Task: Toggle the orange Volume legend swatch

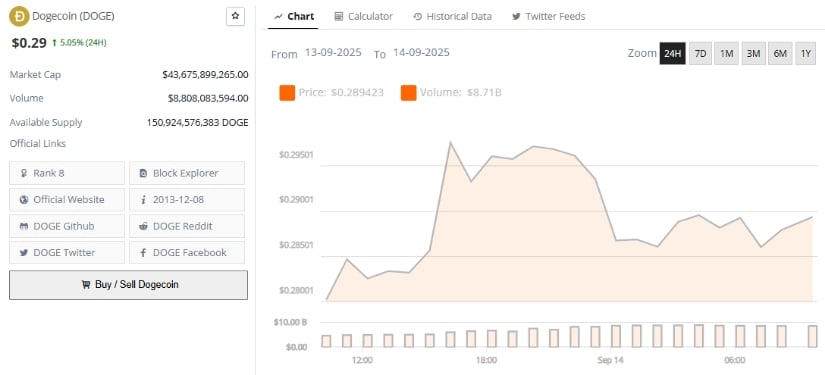Action: click(408, 93)
